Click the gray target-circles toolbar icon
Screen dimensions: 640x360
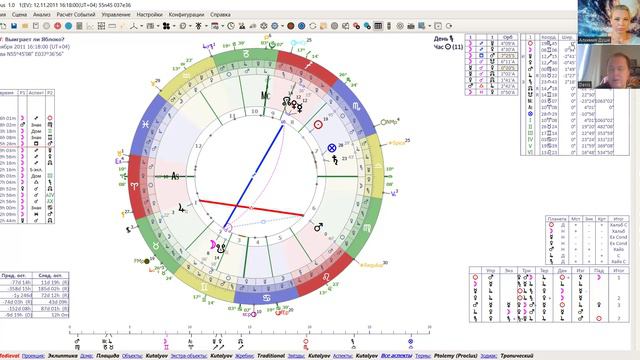[x=400, y=26]
